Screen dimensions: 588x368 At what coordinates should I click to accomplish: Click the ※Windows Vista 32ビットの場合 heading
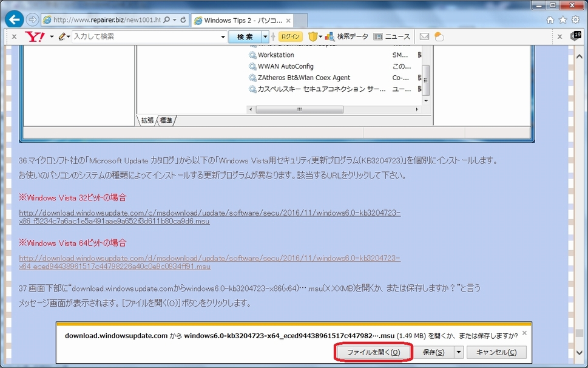[73, 197]
